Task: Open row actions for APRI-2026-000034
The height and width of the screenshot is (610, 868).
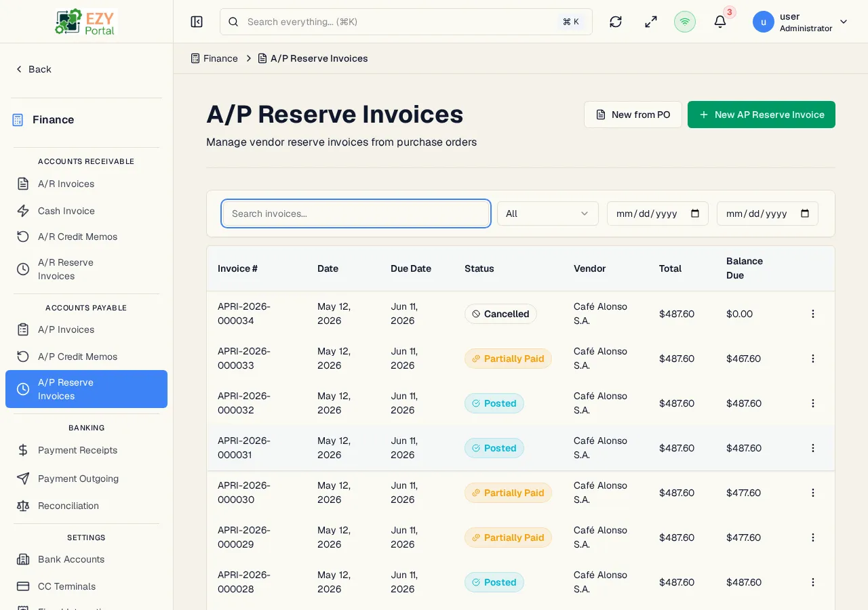Action: click(813, 314)
